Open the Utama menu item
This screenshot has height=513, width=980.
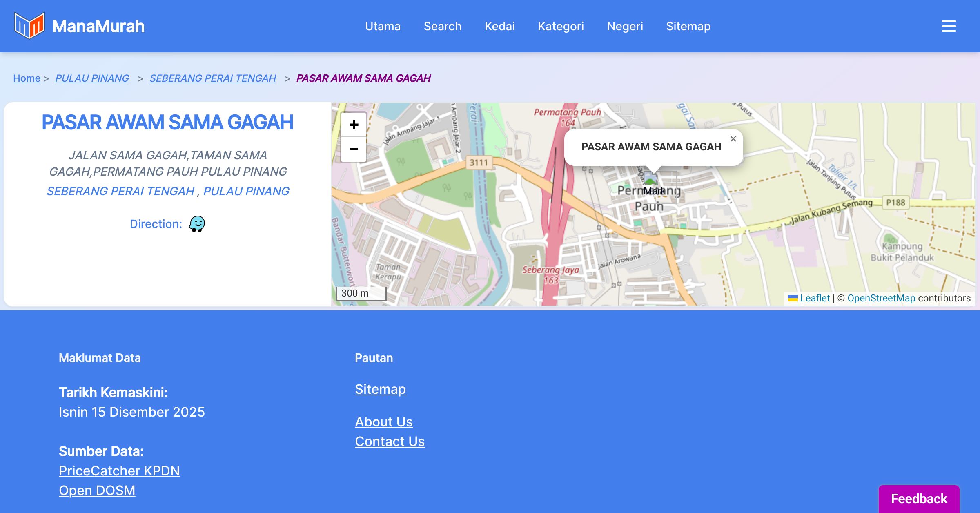[383, 26]
